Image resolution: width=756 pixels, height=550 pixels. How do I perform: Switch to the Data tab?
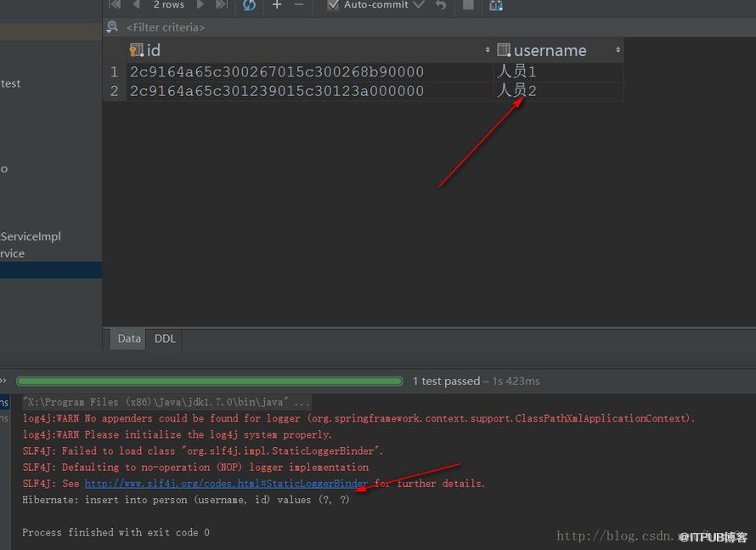click(x=129, y=338)
